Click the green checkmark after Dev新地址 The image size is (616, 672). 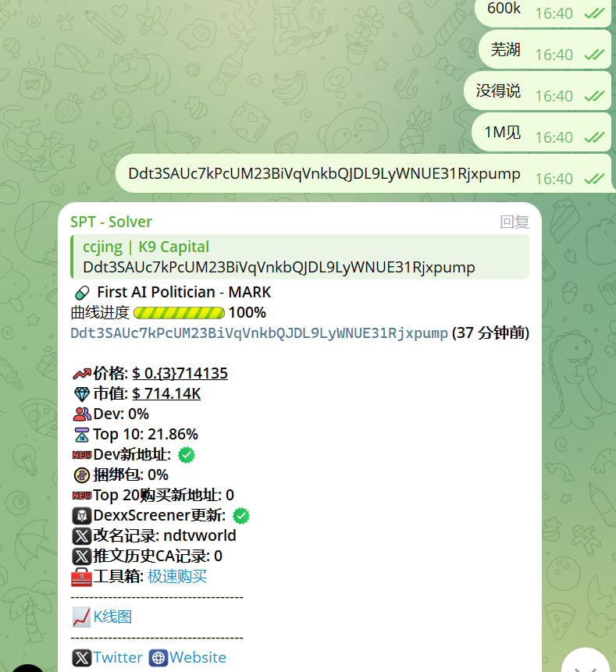[187, 455]
